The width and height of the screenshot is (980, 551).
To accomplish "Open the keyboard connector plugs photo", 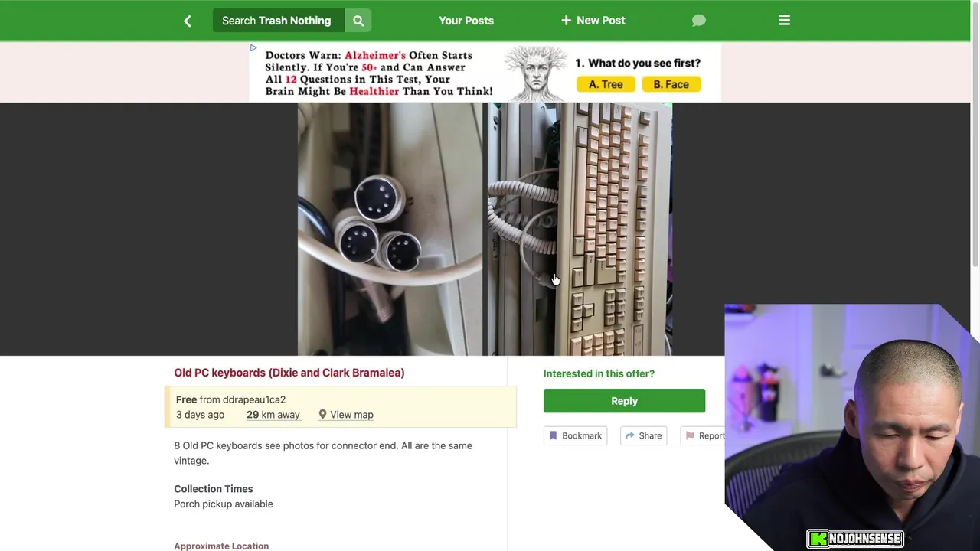I will pos(390,230).
